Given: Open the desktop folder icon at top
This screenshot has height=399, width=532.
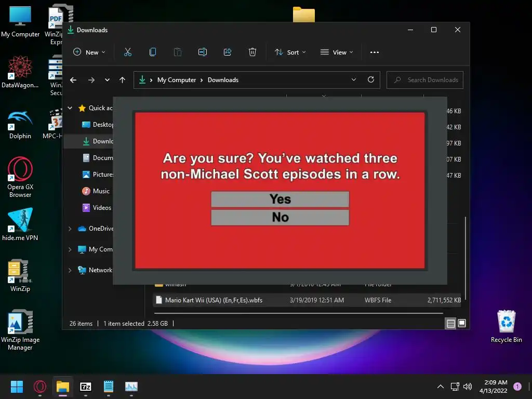Looking at the screenshot, I should point(303,14).
